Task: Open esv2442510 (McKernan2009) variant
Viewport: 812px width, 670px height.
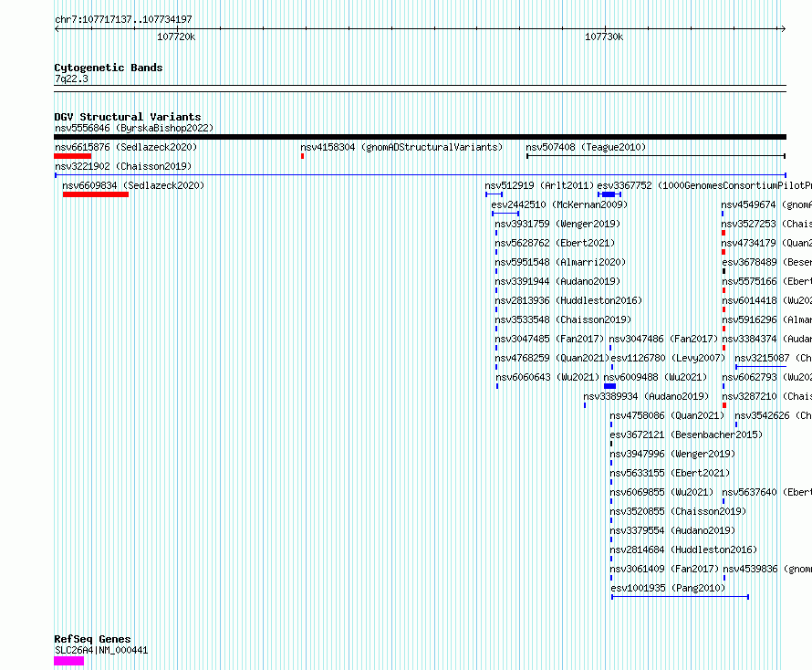Action: click(x=559, y=204)
